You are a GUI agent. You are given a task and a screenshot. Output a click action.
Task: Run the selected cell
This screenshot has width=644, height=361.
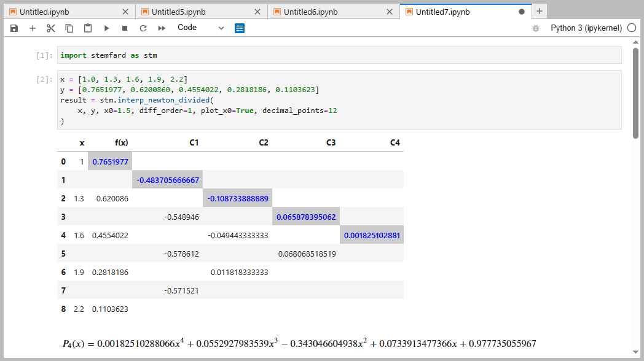click(106, 28)
